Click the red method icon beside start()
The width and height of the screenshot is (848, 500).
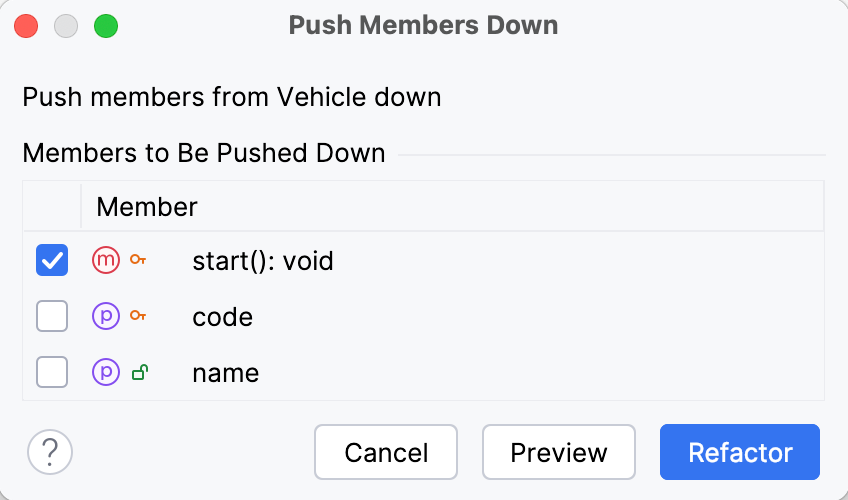106,261
